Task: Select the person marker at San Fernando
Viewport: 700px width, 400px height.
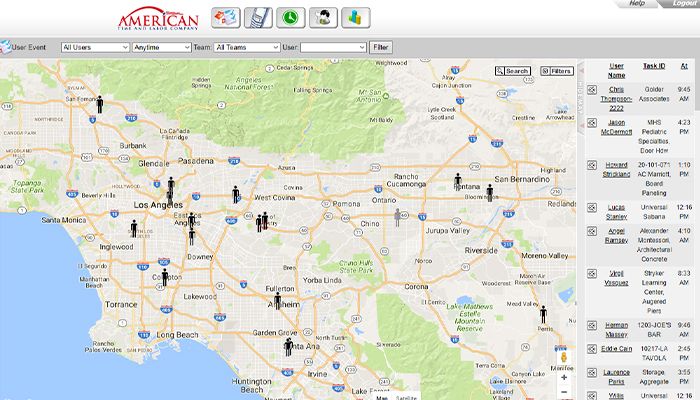Action: 100,104
